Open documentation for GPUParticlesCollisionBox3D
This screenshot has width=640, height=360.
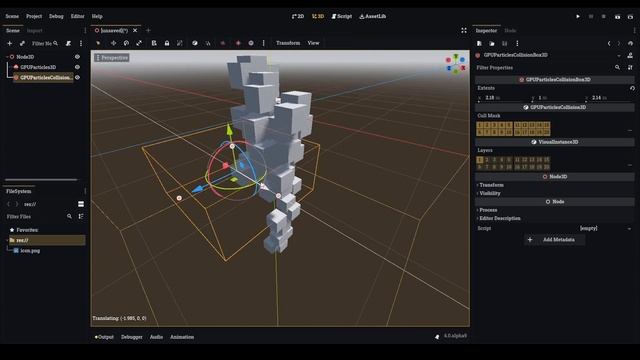[630, 55]
